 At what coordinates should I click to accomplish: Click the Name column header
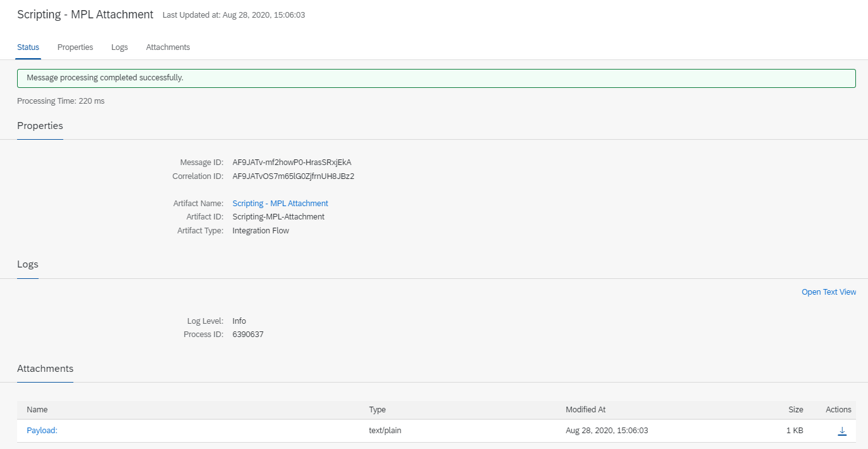tap(37, 410)
